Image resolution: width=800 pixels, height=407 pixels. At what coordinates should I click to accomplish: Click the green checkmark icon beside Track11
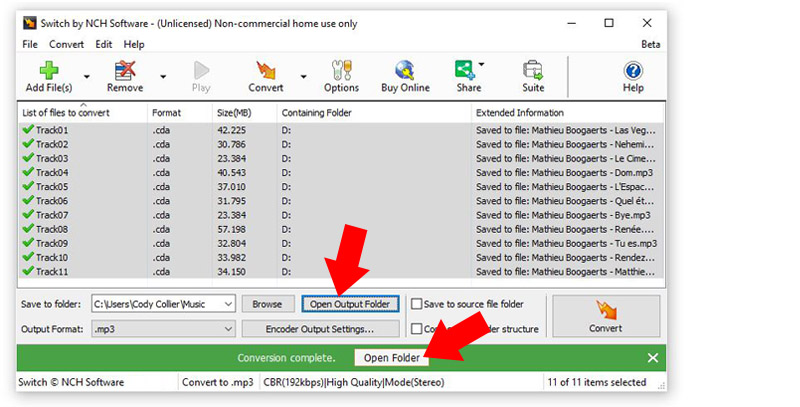pyautogui.click(x=28, y=271)
